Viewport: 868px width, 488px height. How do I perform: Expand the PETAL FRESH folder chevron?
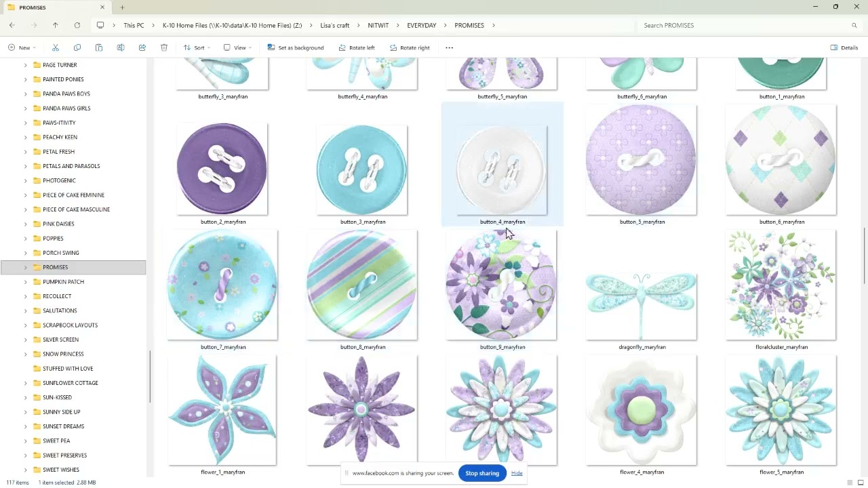26,152
